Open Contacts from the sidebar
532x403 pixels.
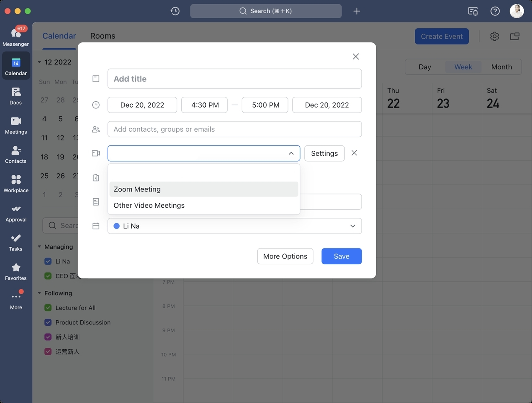(16, 154)
